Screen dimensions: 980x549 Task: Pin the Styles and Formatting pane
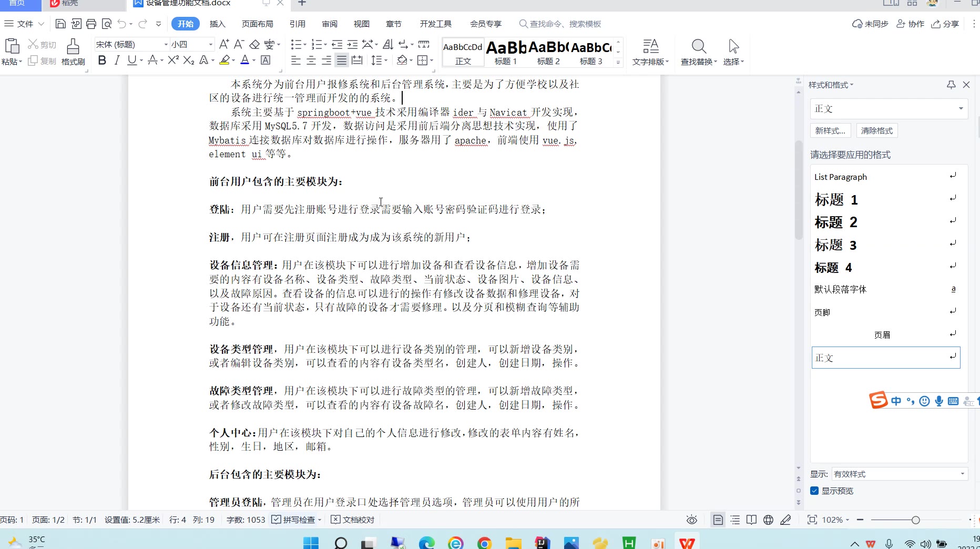coord(951,85)
